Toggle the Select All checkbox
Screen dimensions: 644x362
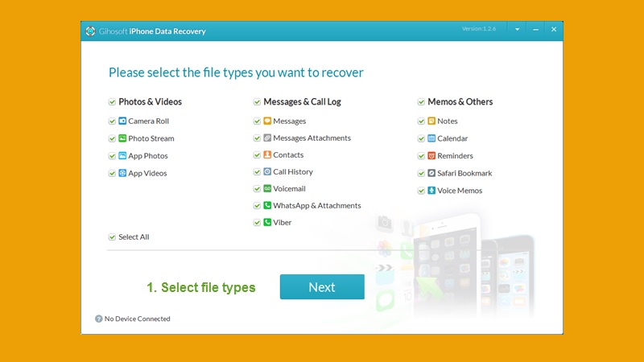(x=112, y=237)
